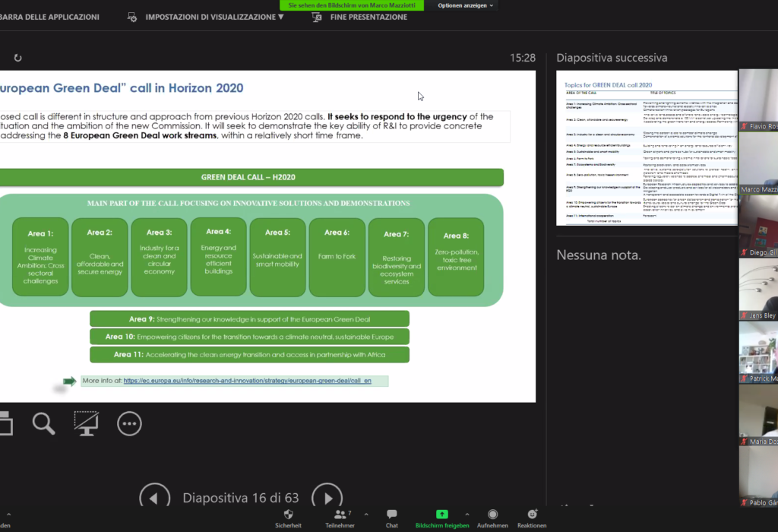
Task: Click the magnifier zoom slide icon
Action: pos(43,423)
